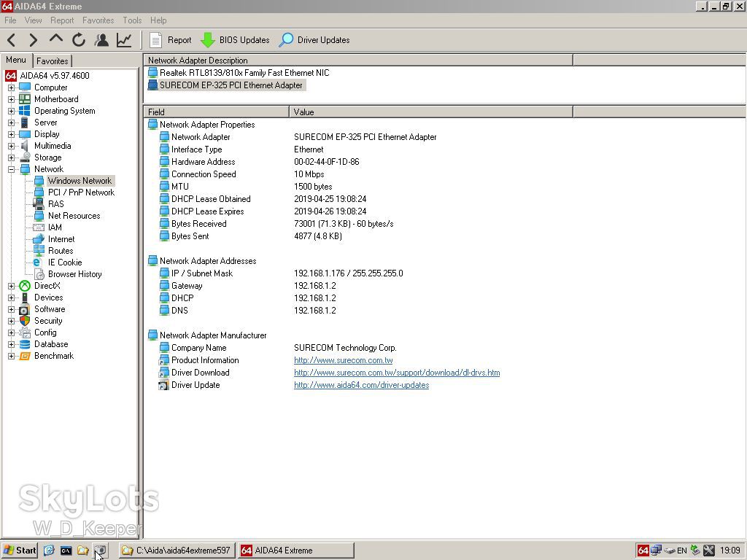Image resolution: width=747 pixels, height=560 pixels.
Task: Open the File menu
Action: point(10,20)
